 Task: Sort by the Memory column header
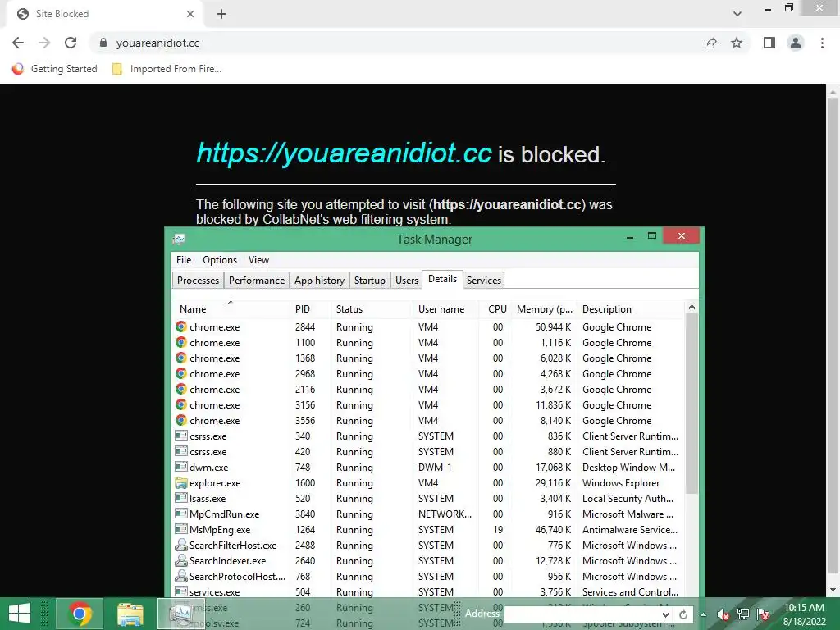pos(544,309)
